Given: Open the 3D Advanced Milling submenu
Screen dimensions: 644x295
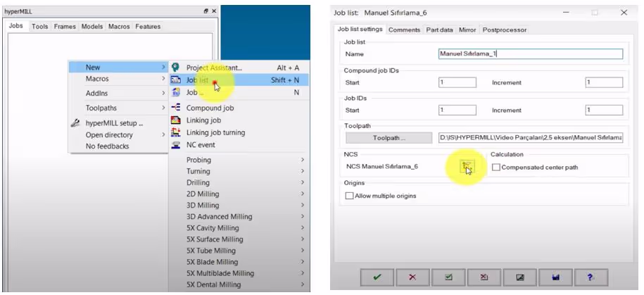Looking at the screenshot, I should 239,217.
